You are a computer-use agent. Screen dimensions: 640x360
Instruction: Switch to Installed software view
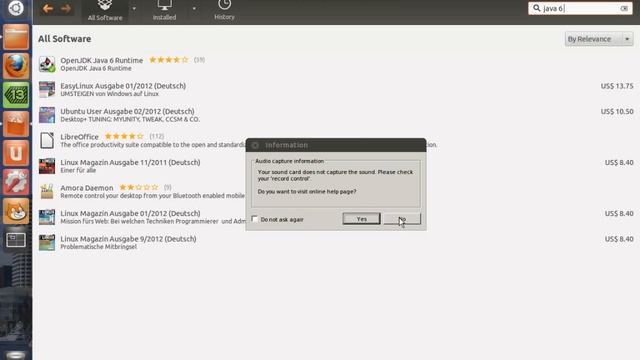164,11
